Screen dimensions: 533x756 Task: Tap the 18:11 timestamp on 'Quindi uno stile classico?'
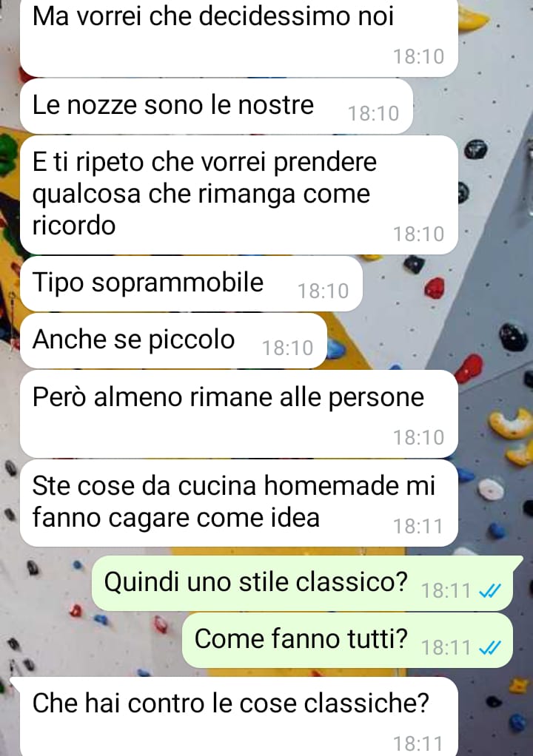coord(446,590)
